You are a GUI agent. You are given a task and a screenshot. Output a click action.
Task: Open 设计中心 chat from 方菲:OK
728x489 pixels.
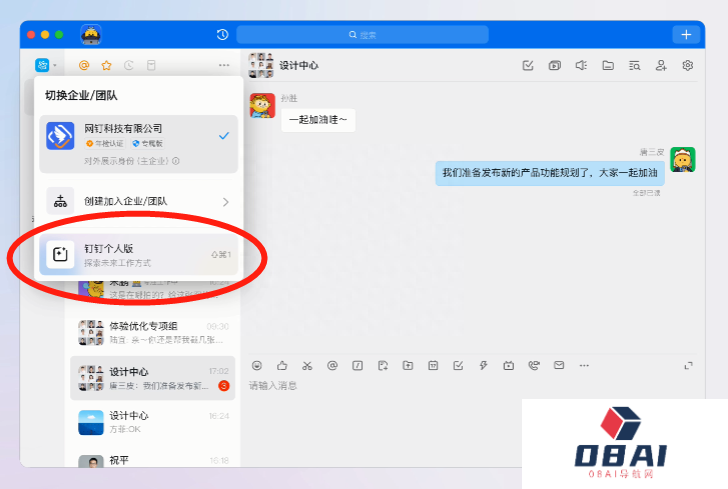point(153,422)
